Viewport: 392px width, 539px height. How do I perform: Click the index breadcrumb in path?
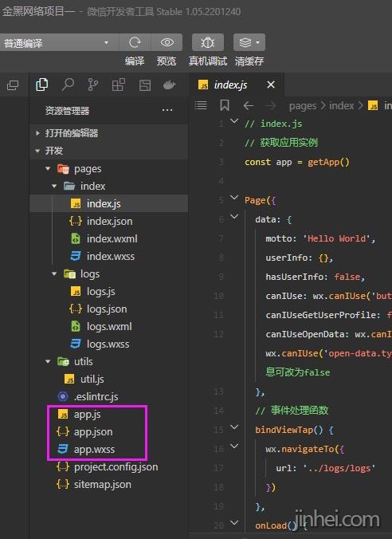341,105
